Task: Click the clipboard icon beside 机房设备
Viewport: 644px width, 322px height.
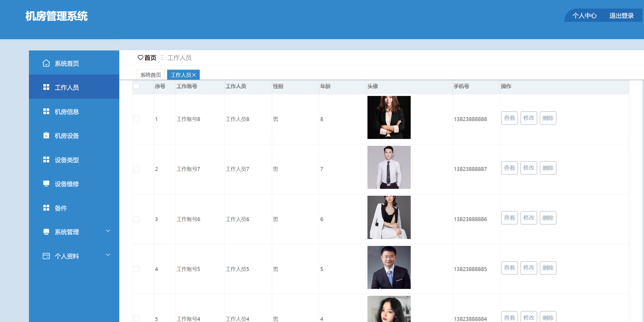Action: (46, 135)
